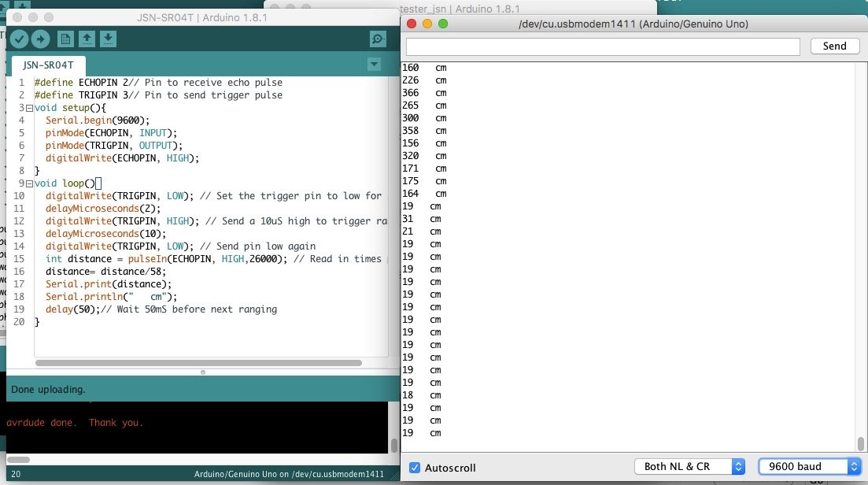Select the JSN-SR04T sketch tab
This screenshot has height=485, width=868.
pos(49,65)
